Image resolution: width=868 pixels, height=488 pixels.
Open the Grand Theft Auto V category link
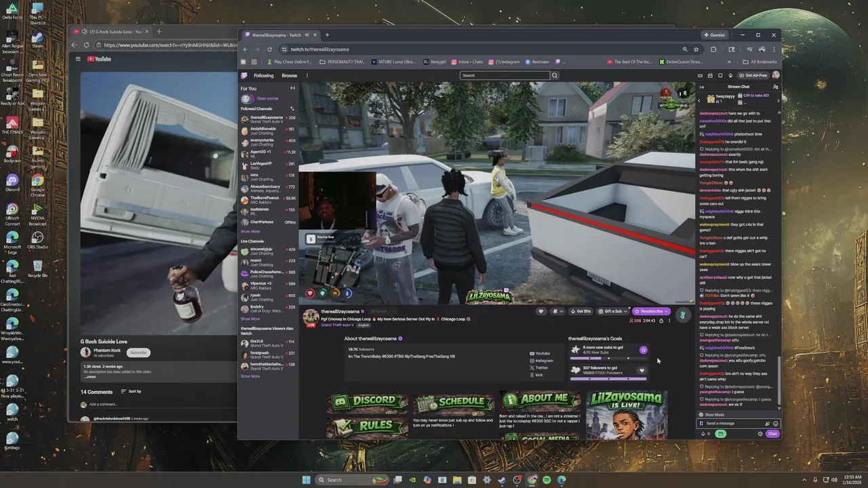336,325
